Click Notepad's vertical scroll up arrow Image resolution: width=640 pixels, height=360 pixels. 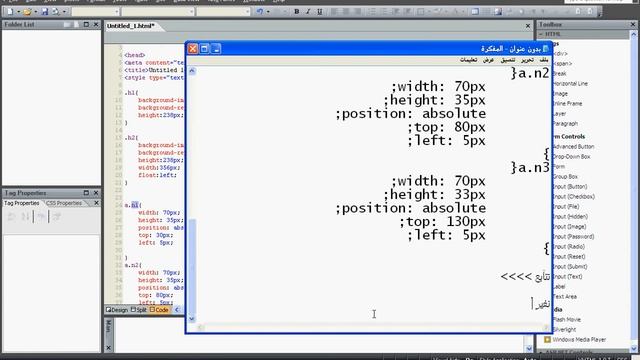[x=192, y=71]
